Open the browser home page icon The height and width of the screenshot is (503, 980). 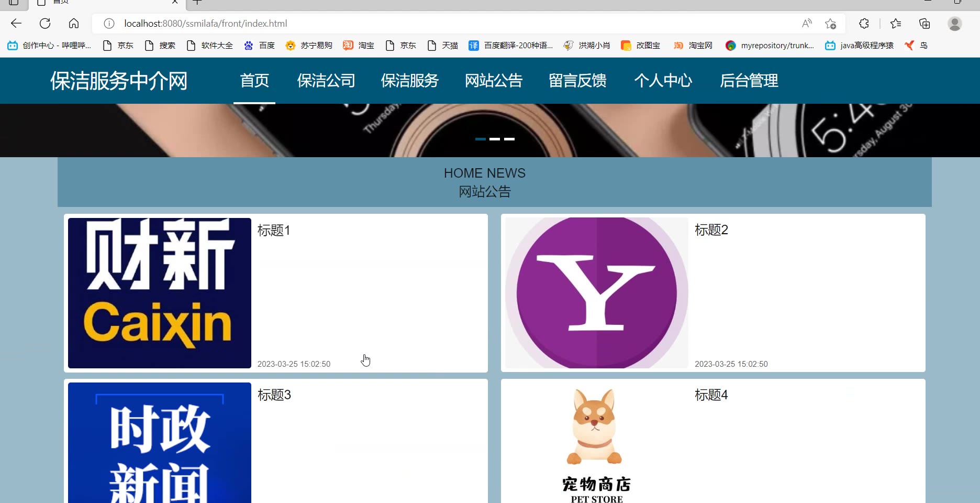(74, 24)
